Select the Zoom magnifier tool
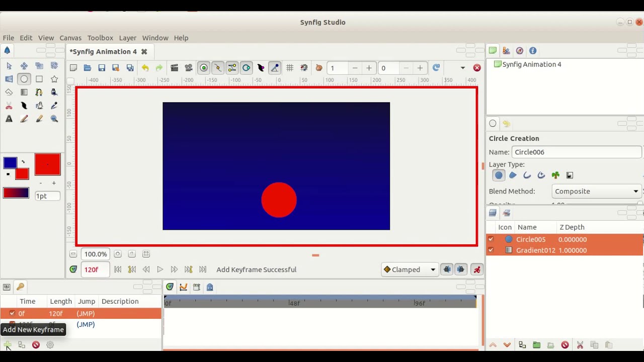 (54, 119)
